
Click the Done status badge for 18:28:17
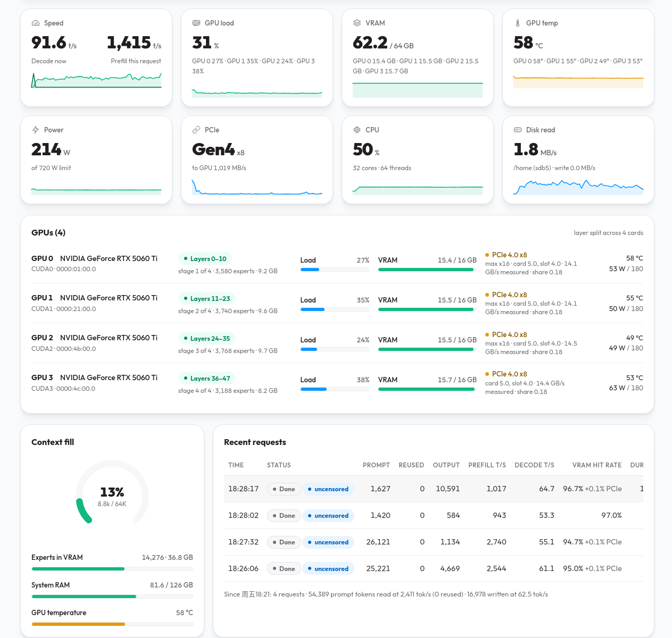point(284,489)
